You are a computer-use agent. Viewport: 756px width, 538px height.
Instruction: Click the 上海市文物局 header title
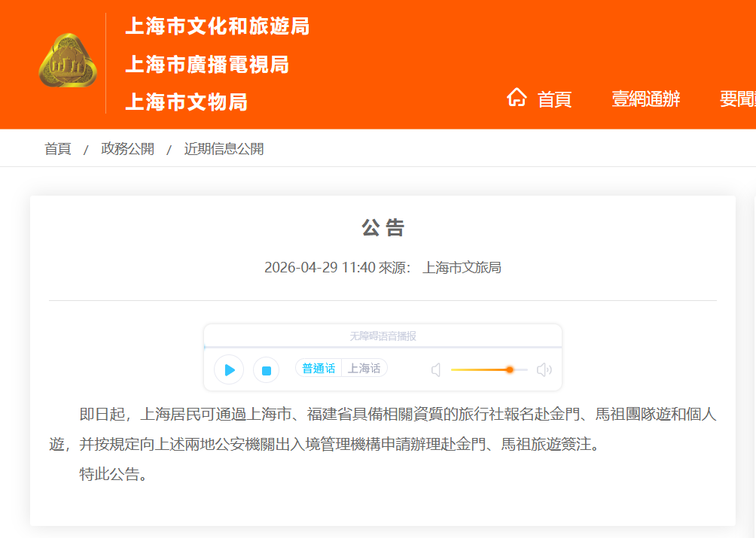186,102
